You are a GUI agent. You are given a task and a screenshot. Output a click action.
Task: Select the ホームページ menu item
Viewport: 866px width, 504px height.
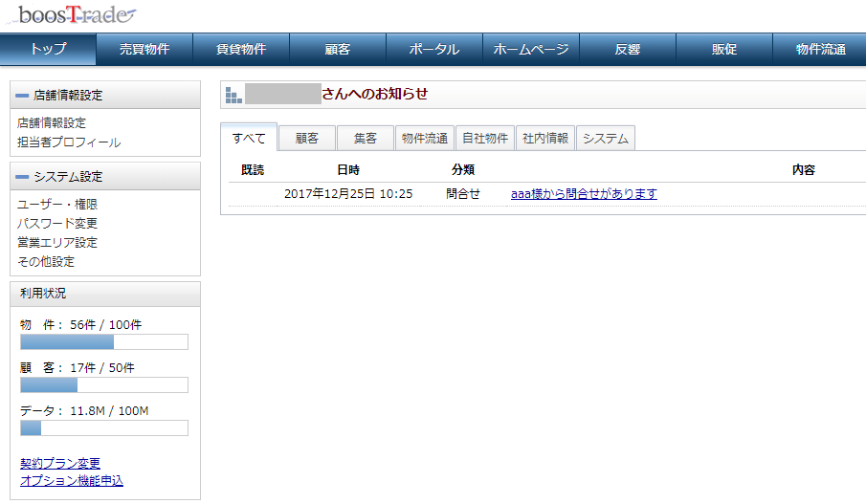tap(531, 49)
